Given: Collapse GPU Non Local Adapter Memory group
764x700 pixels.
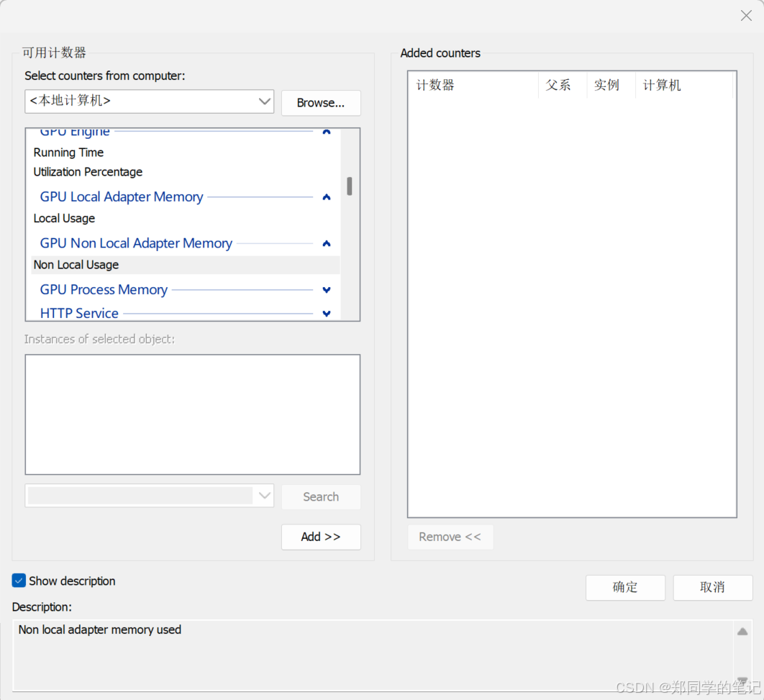Looking at the screenshot, I should (327, 243).
